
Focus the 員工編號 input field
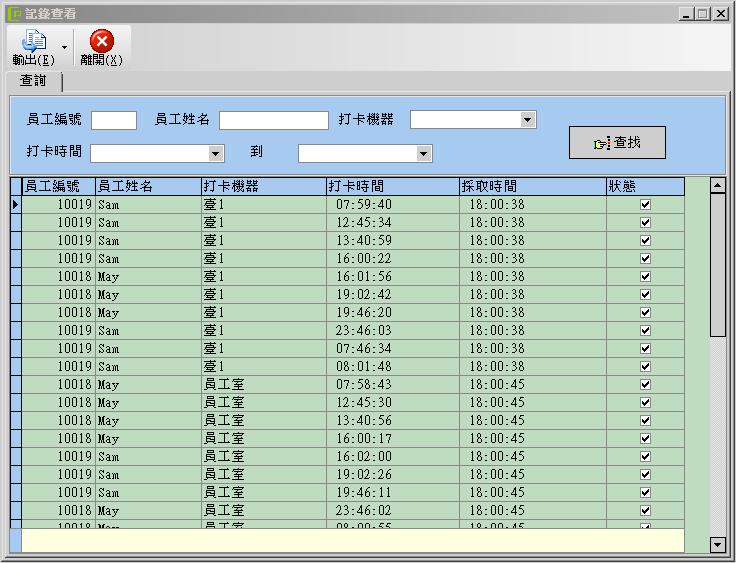pos(114,120)
